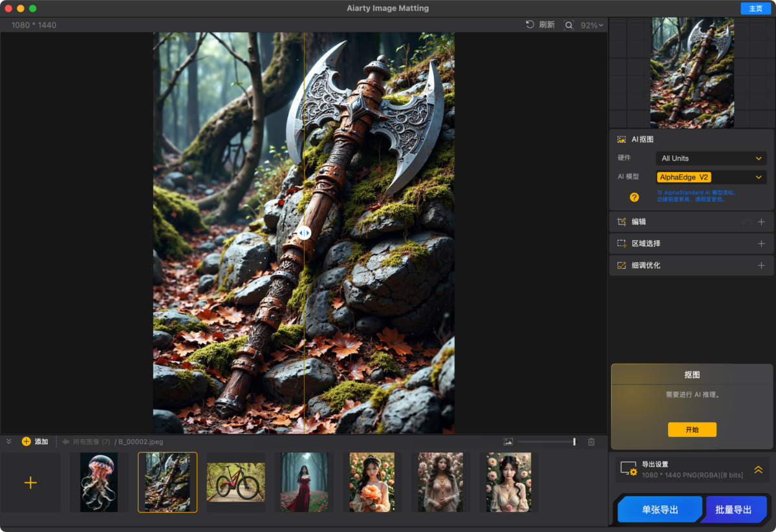This screenshot has width=776, height=532.
Task: Click the 单张导出 export button
Action: click(660, 509)
